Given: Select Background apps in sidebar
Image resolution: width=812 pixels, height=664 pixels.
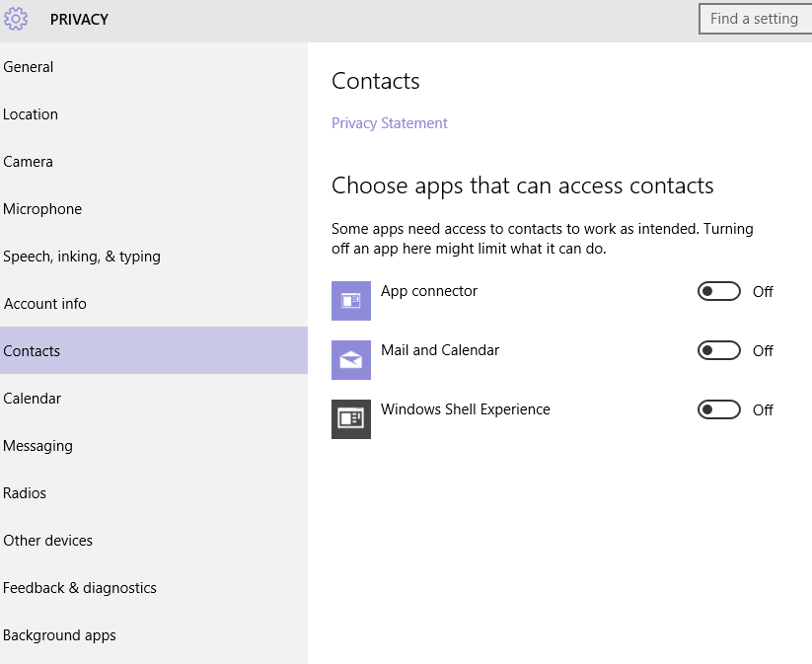Looking at the screenshot, I should (154, 635).
